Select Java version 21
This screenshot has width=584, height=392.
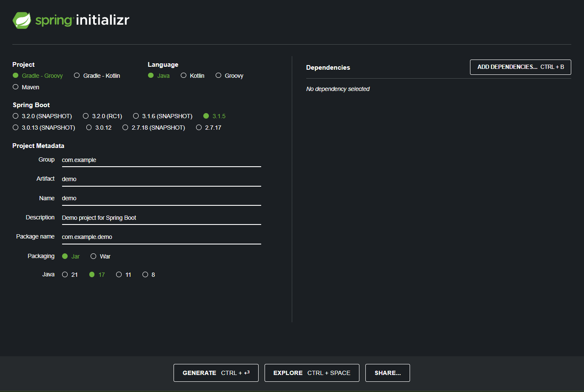(70, 275)
